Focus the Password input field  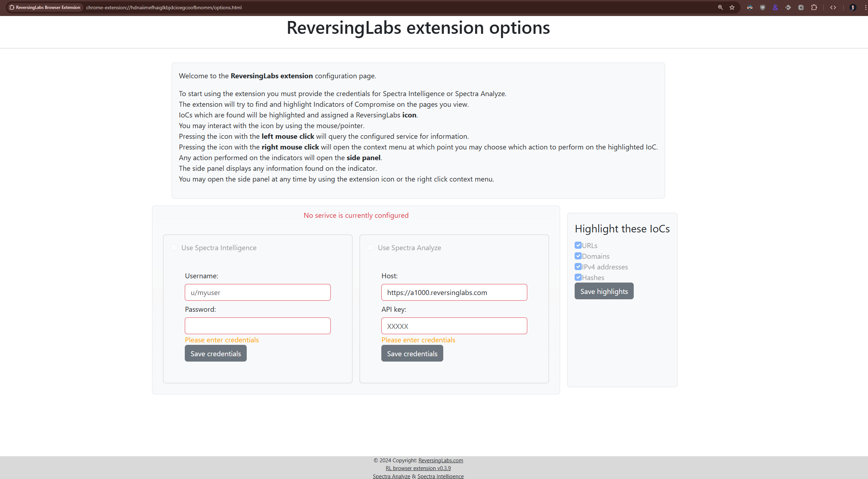coord(258,326)
